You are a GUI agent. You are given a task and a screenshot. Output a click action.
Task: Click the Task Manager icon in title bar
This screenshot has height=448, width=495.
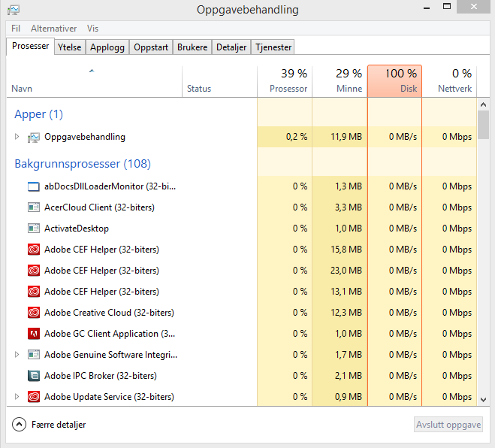14,10
